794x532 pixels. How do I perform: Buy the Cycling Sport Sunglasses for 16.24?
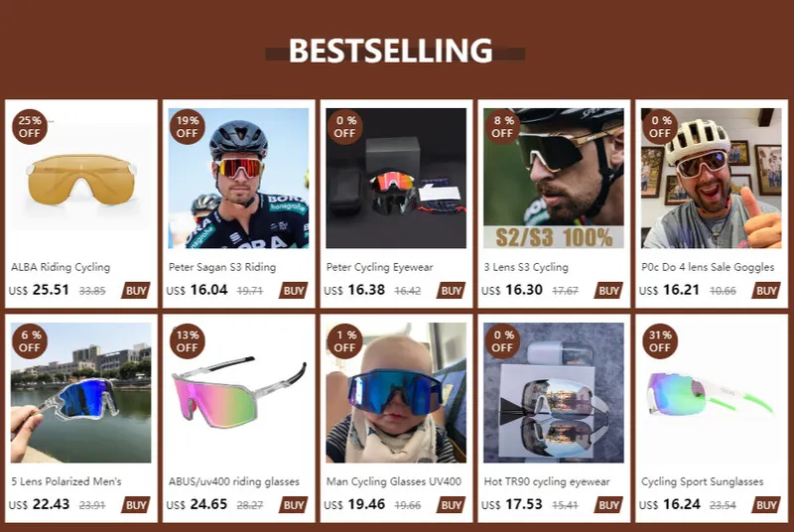pos(766,505)
